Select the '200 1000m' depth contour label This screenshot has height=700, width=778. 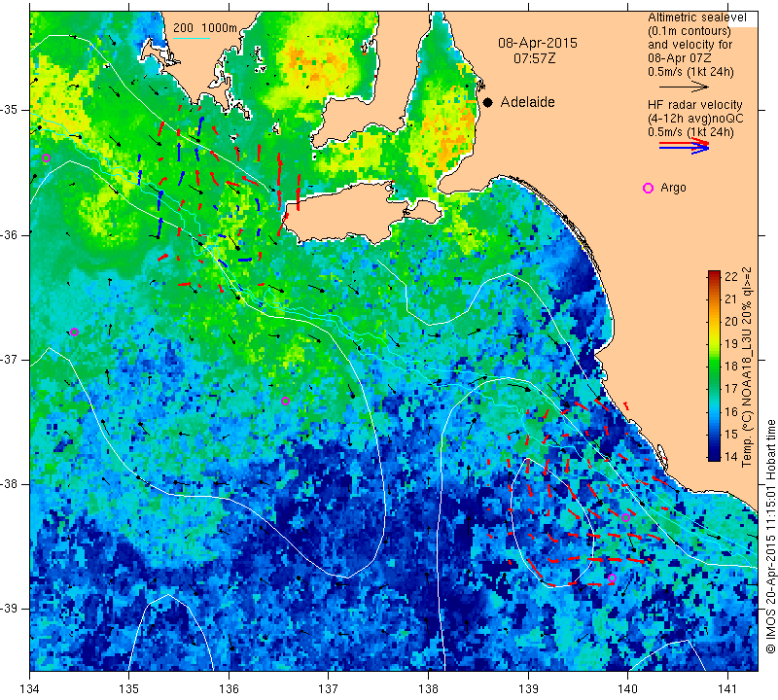click(x=205, y=28)
